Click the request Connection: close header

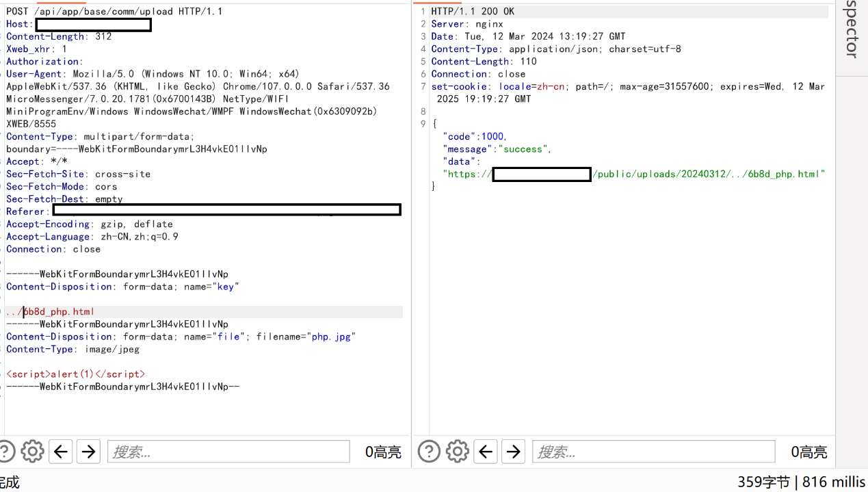point(53,249)
